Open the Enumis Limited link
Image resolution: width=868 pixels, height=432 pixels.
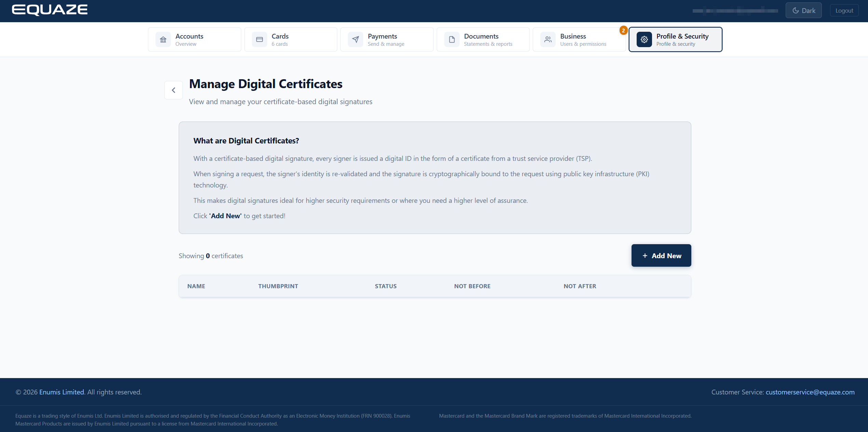[62, 392]
